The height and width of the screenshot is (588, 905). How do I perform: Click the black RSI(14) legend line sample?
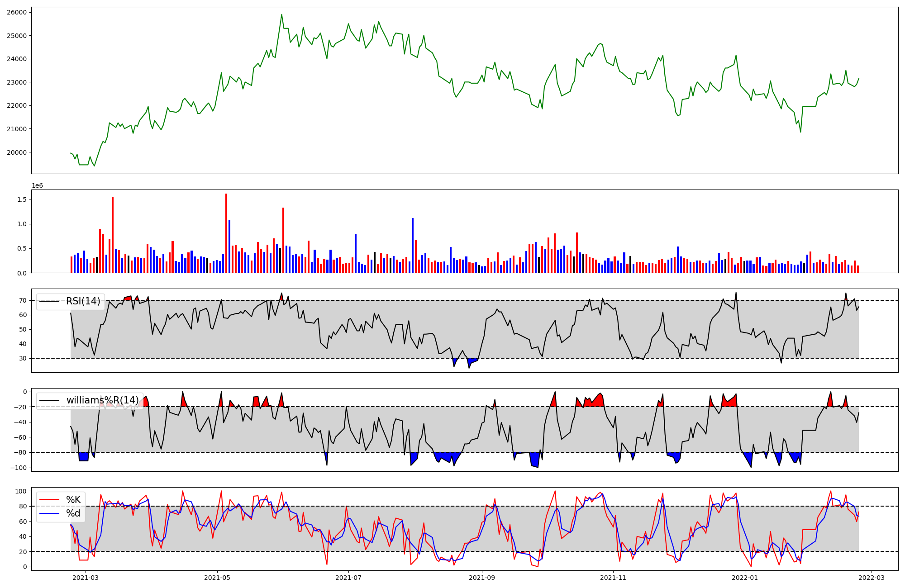[x=49, y=301]
